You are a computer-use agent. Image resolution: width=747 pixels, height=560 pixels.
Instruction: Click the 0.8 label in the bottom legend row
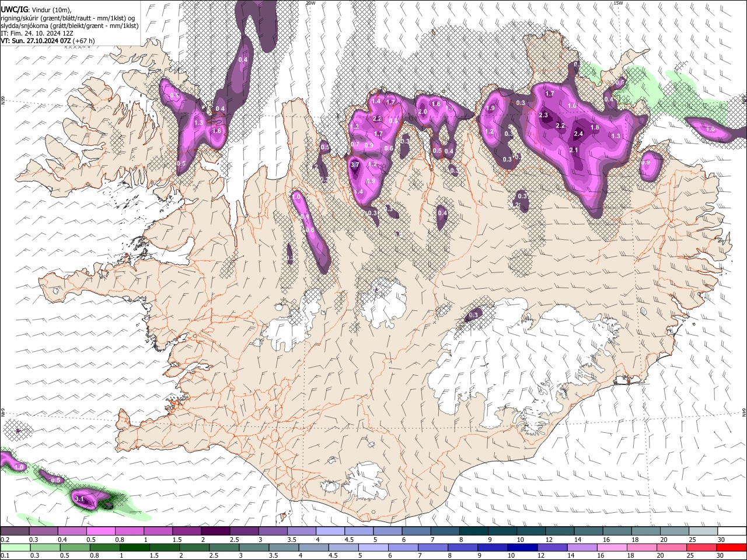(95, 555)
